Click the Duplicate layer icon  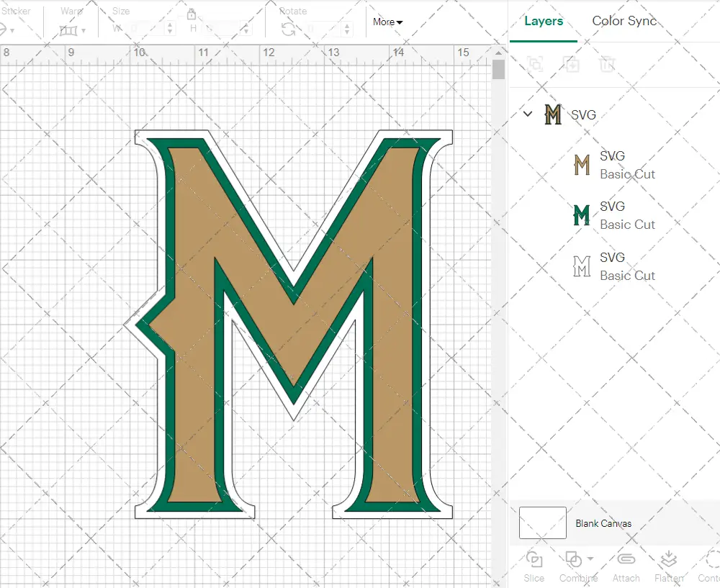point(572,64)
